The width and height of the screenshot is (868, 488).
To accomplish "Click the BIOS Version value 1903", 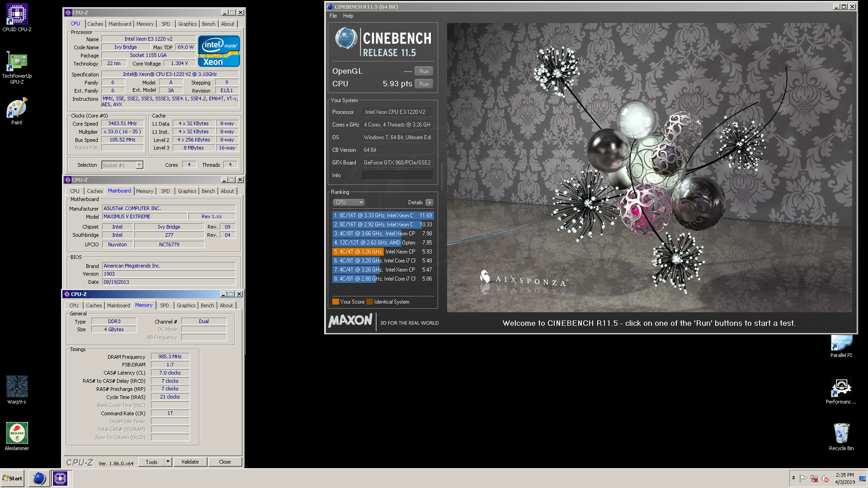I will tap(169, 274).
